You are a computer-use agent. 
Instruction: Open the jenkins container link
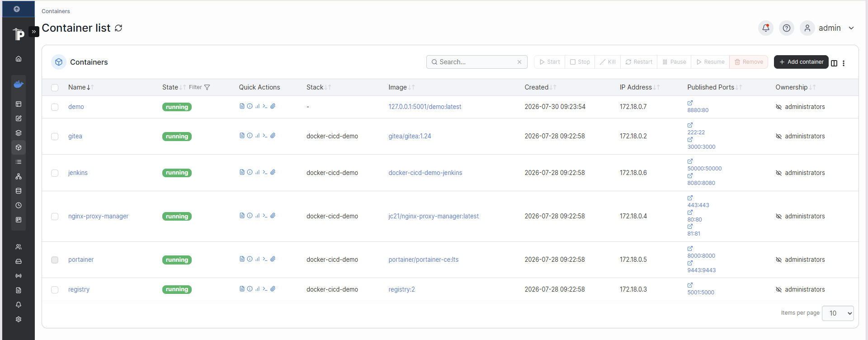pyautogui.click(x=78, y=173)
